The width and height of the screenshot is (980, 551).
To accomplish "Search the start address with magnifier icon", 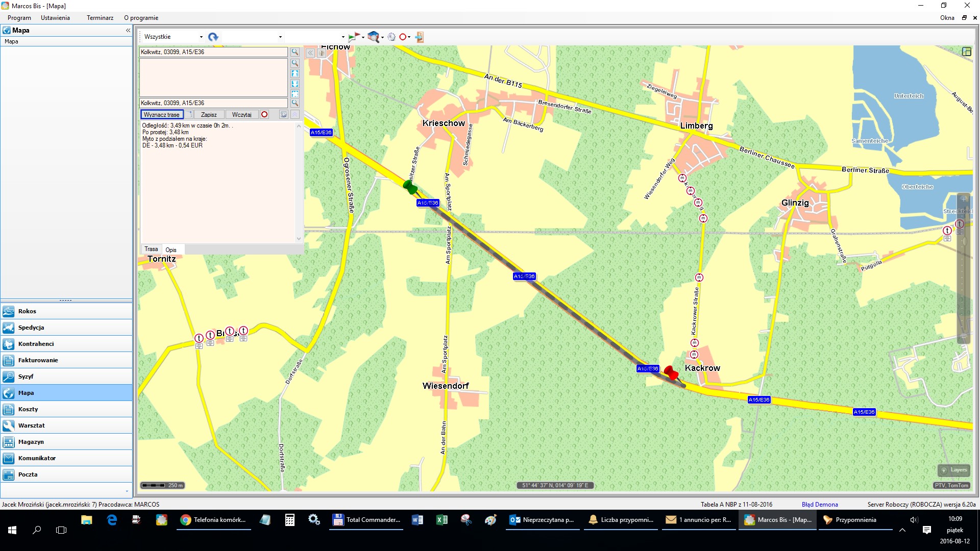I will click(295, 52).
